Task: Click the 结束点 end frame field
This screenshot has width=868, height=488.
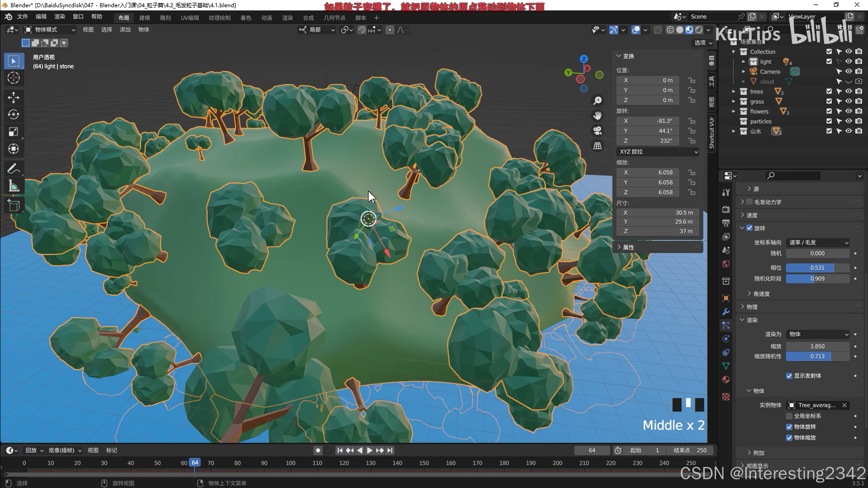Action: click(x=690, y=450)
